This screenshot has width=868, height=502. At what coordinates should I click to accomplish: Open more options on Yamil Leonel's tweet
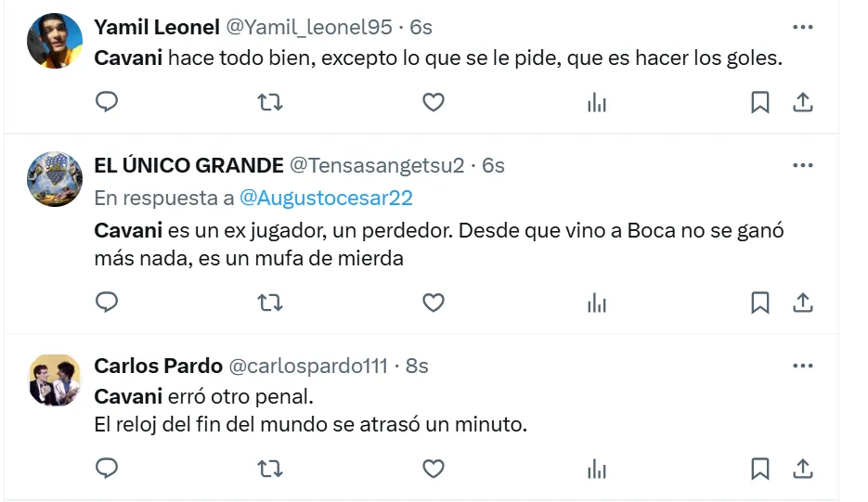pyautogui.click(x=803, y=27)
